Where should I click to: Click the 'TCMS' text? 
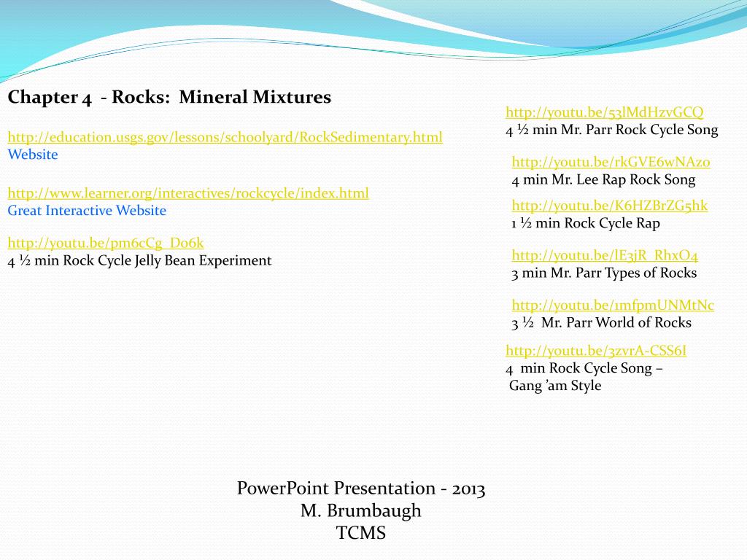[360, 533]
